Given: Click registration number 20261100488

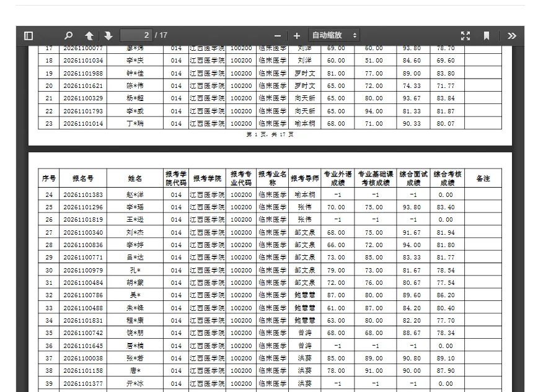Looking at the screenshot, I should click(83, 308).
